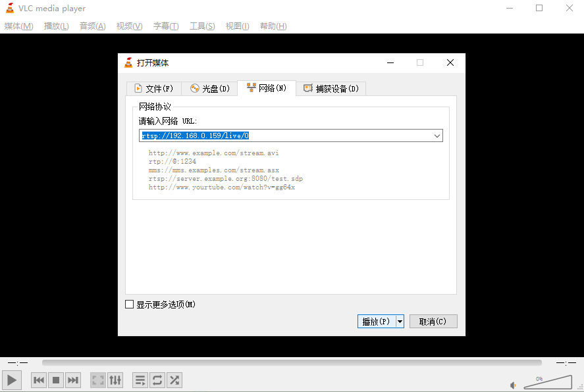Click the elapsed time label

[18, 362]
